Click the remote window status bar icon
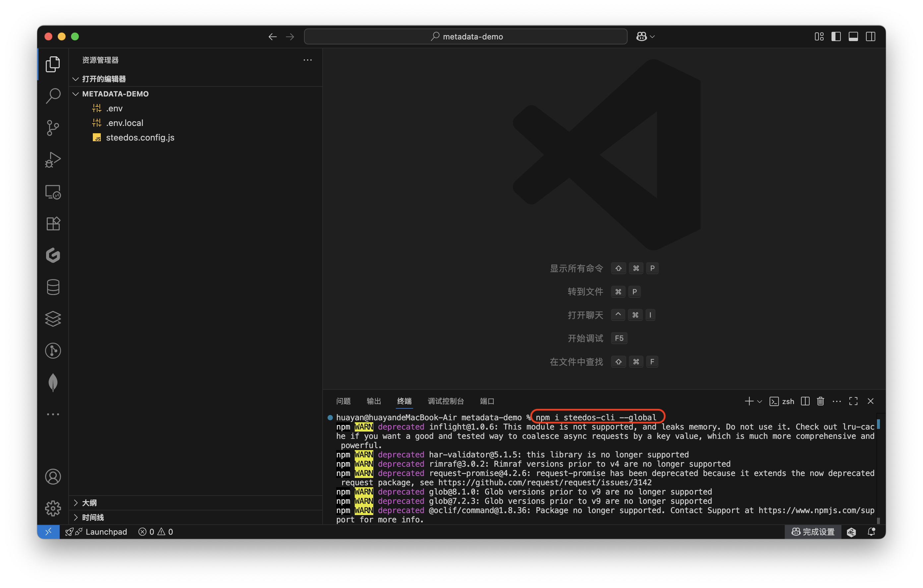Viewport: 923px width, 588px height. click(x=48, y=532)
